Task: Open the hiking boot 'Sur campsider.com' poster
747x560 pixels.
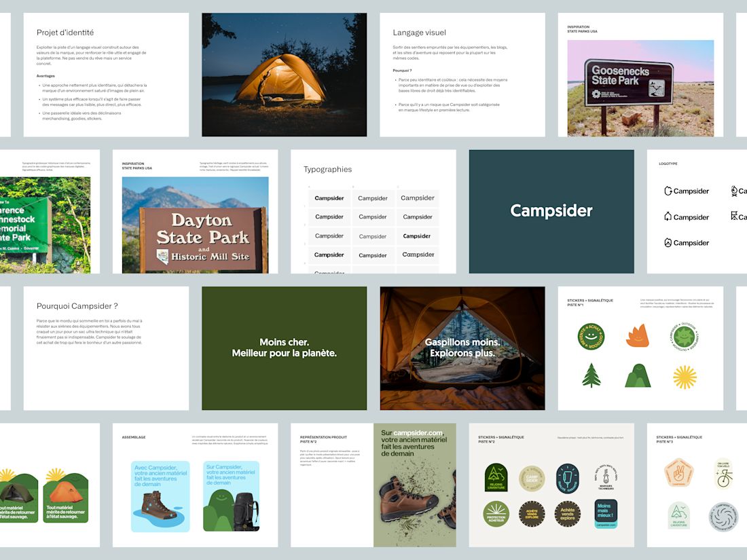Action: [x=415, y=485]
